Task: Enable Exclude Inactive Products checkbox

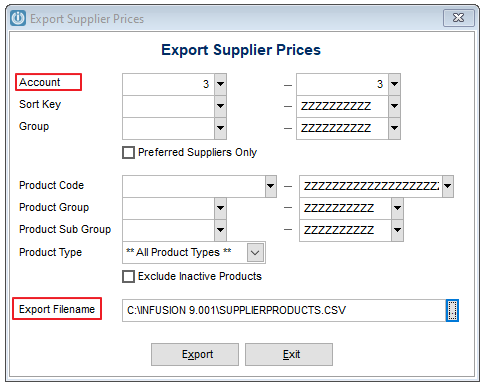Action: [x=128, y=276]
